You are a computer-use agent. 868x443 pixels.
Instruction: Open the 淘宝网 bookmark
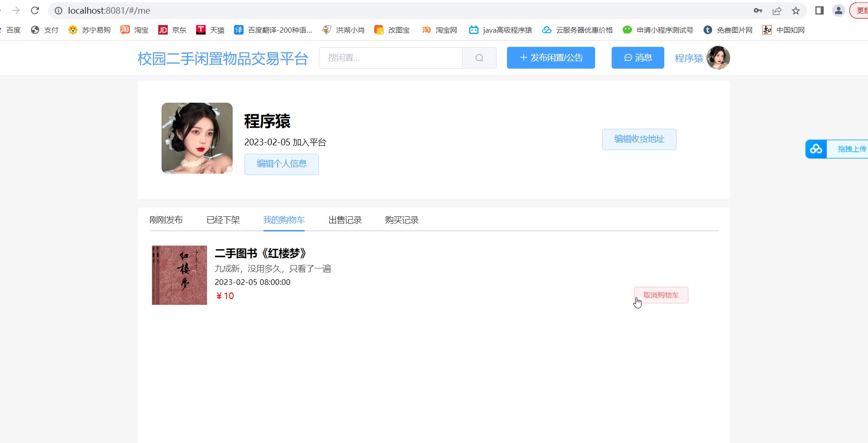tap(439, 30)
